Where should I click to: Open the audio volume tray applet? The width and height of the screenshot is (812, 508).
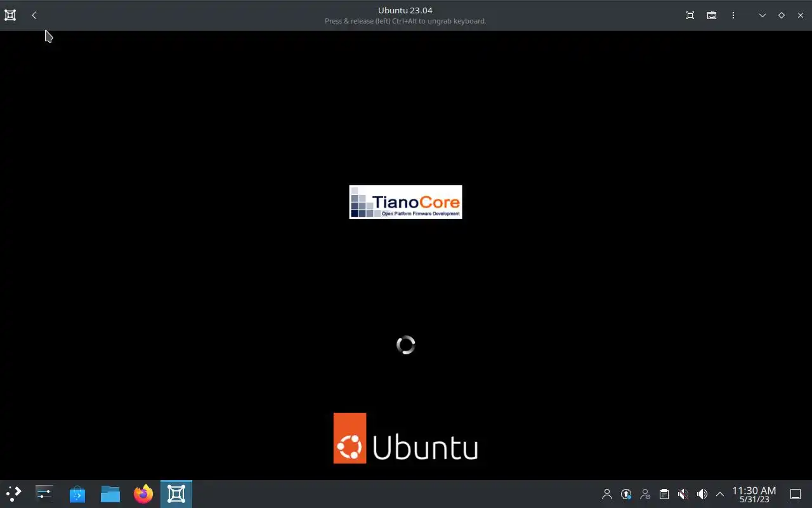coord(702,494)
